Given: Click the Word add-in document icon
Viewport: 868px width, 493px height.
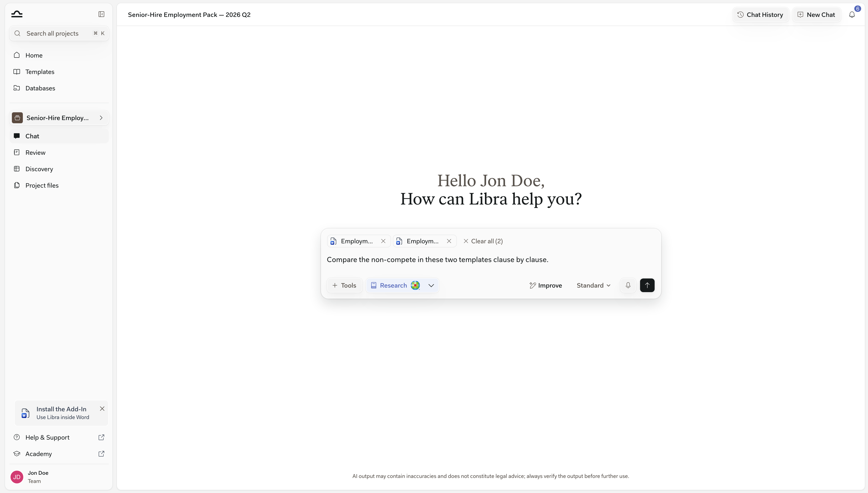Looking at the screenshot, I should [x=25, y=413].
